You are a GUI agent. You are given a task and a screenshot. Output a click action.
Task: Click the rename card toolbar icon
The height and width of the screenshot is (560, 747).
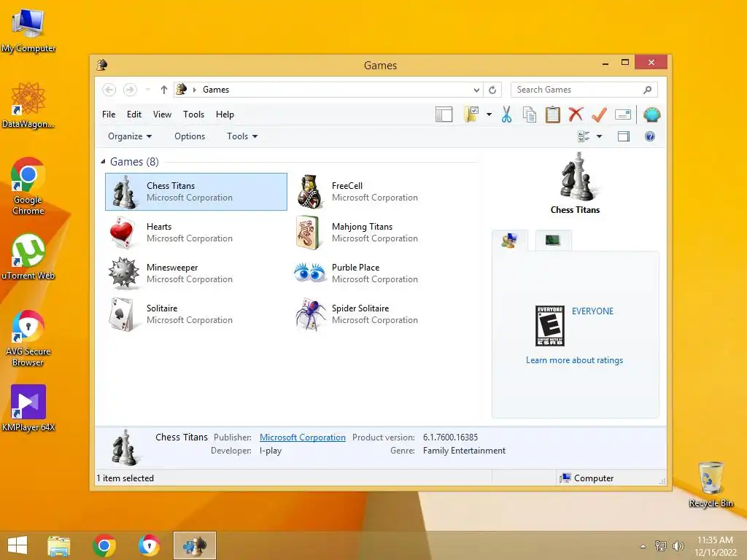pos(623,114)
